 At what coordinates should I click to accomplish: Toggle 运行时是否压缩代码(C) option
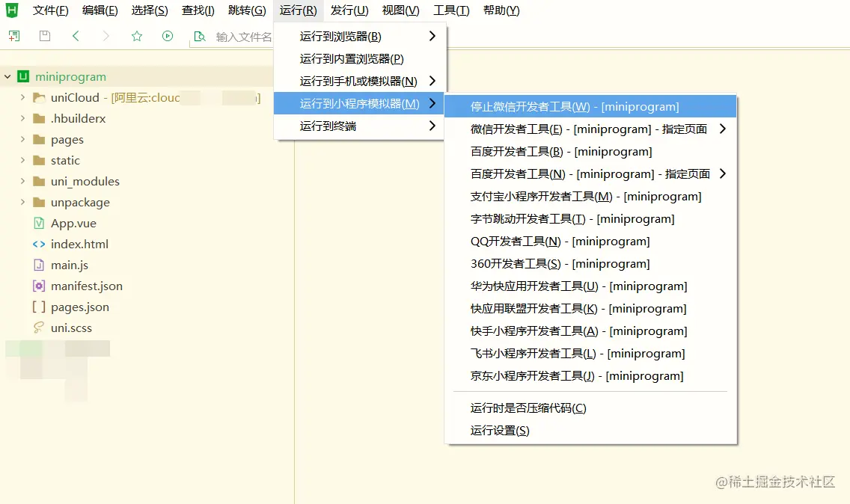click(x=590, y=408)
